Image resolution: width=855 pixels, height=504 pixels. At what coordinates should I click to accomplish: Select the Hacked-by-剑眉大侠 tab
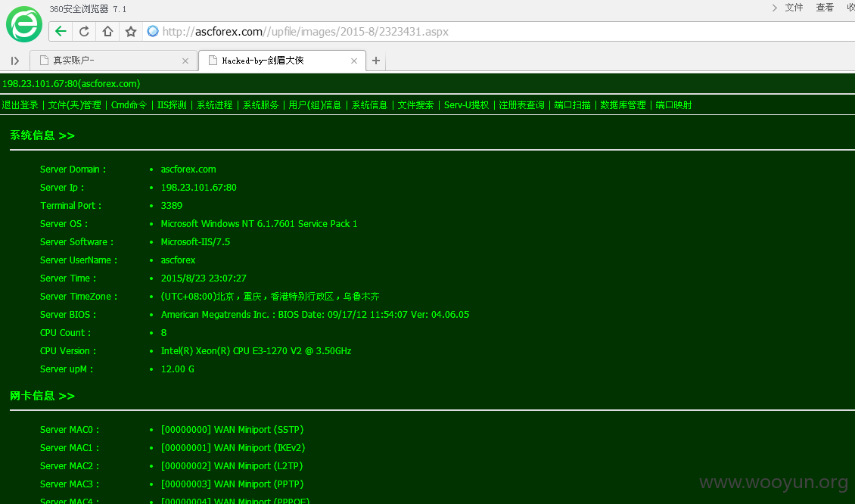click(282, 61)
